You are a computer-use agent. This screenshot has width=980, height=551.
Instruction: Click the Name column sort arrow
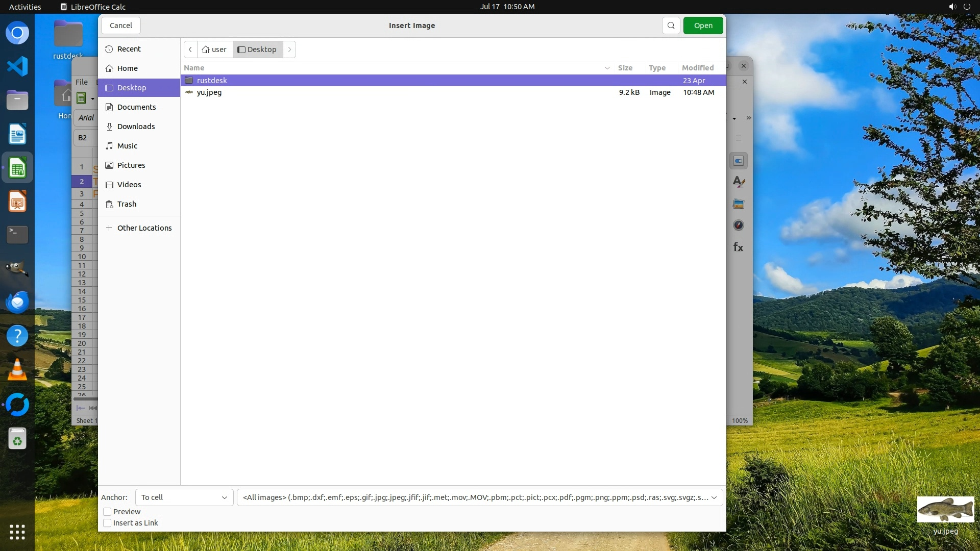[x=607, y=68]
